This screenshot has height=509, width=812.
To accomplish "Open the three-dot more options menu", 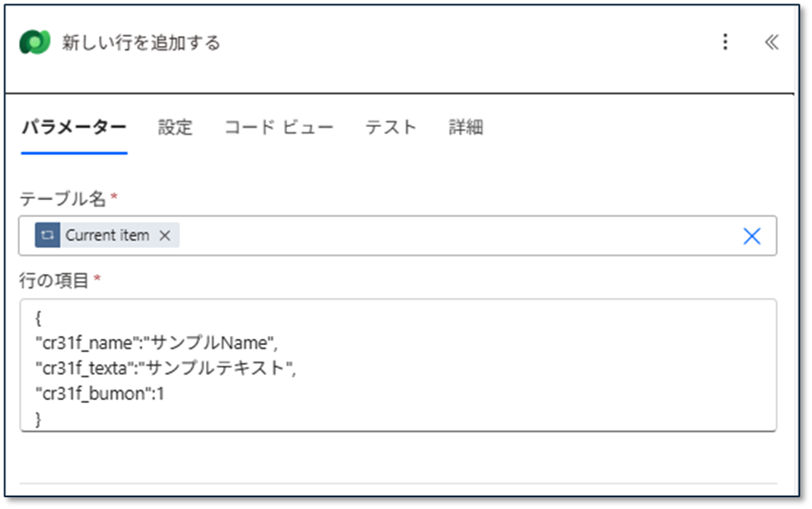I will [726, 42].
